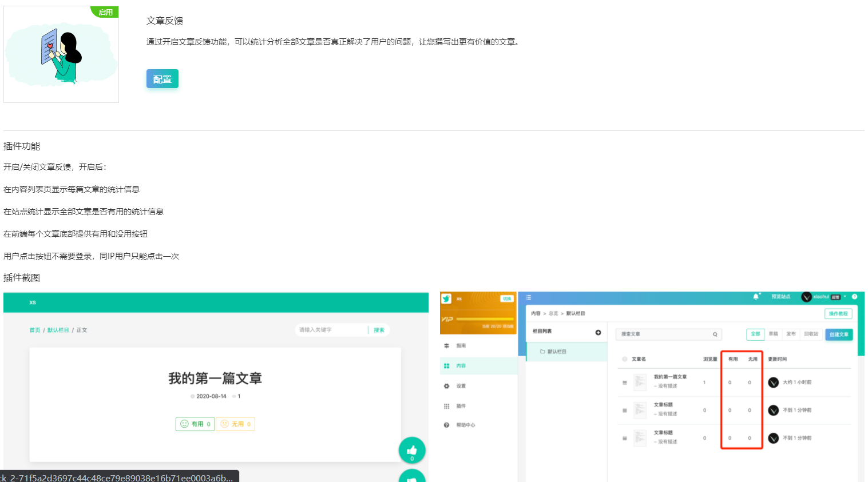This screenshot has width=868, height=482.
Task: Click the 操作教程 button
Action: pos(838,313)
